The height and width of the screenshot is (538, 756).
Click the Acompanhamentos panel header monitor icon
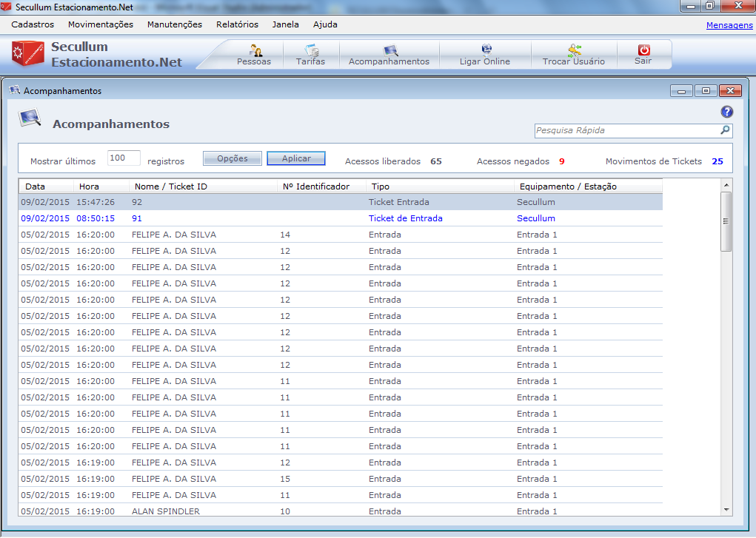coord(30,118)
